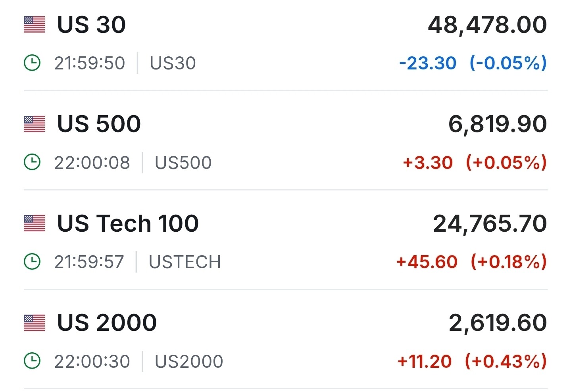
Task: Click the flag icon beside US 2000
Action: point(34,323)
